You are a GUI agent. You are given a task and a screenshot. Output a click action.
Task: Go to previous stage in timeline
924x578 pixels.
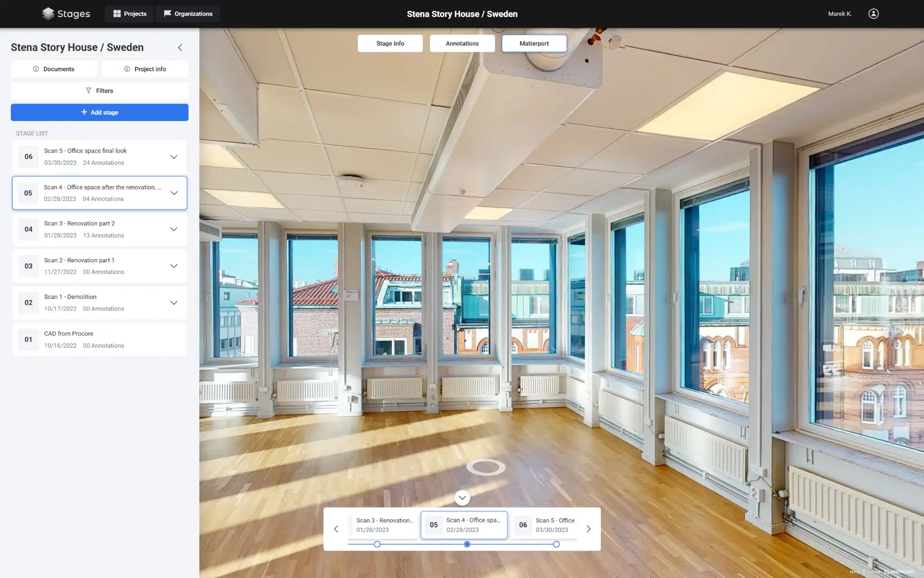336,529
